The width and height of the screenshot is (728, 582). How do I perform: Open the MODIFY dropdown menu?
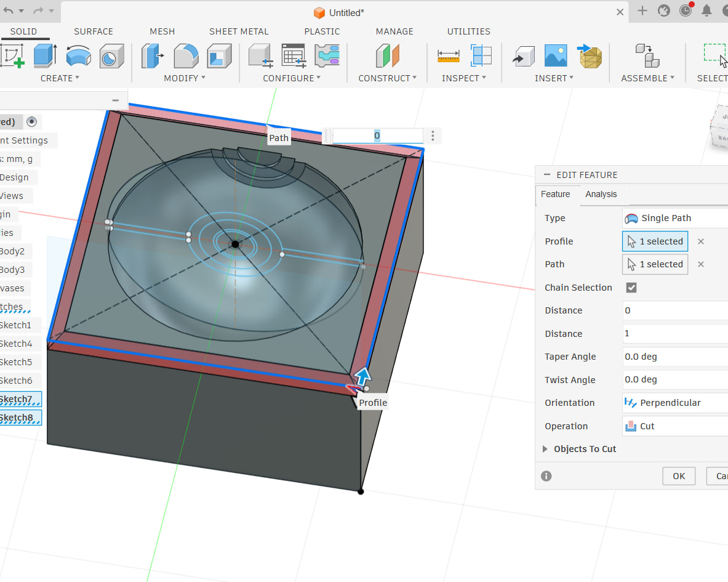(185, 78)
